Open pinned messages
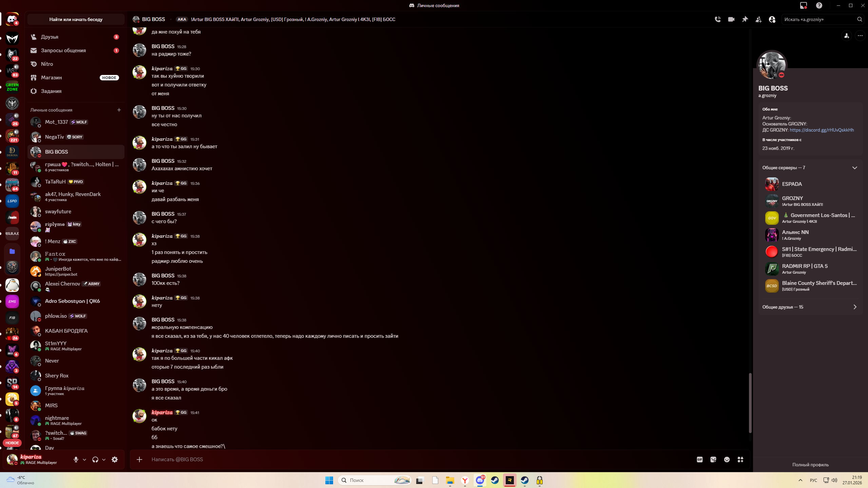This screenshot has width=868, height=488. click(745, 19)
